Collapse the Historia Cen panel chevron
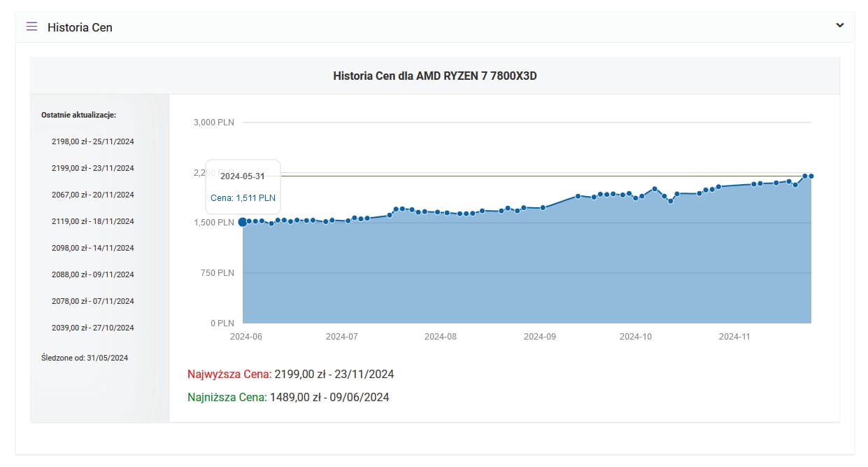868x467 pixels. [x=840, y=25]
